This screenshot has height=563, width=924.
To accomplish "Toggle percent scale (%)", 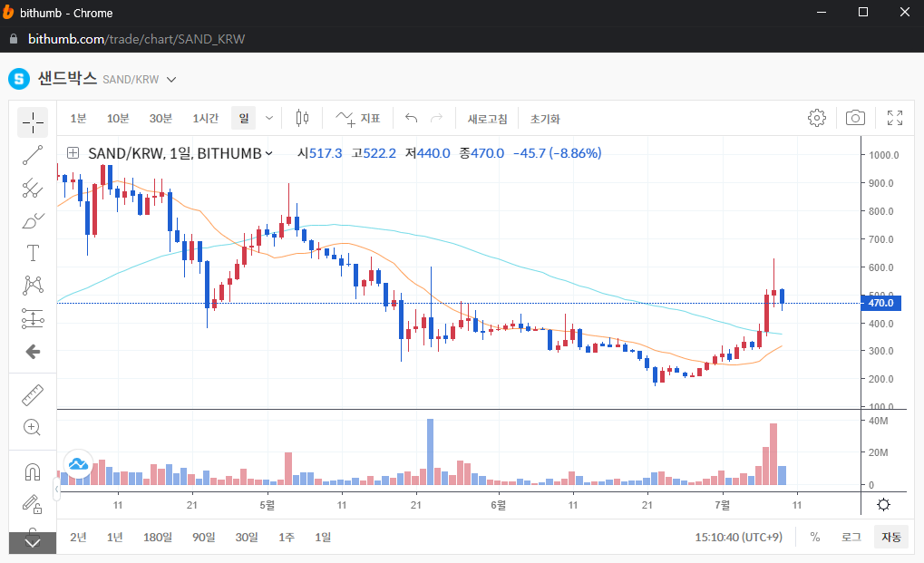I will coord(815,537).
